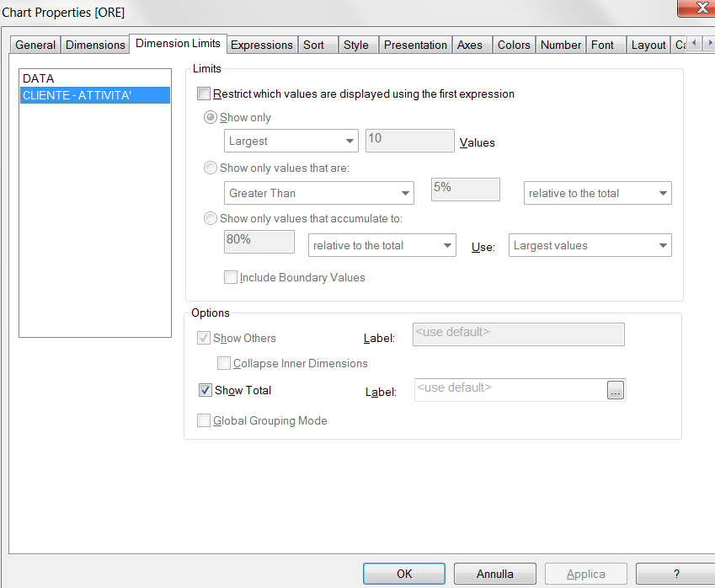
Task: Switch to the Expressions tab
Action: tap(262, 45)
